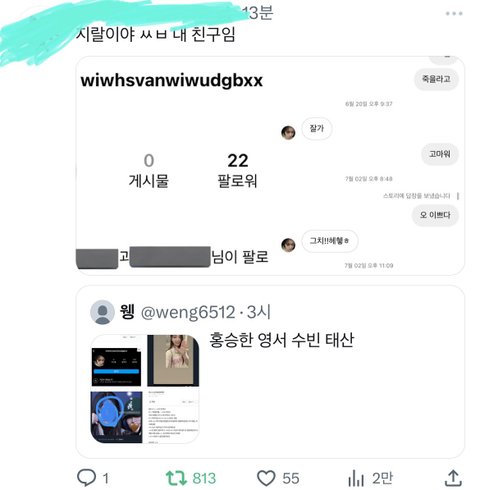
Task: Open quoted tweet text 홍승한 영서 수빈 태산
Action: click(x=281, y=340)
